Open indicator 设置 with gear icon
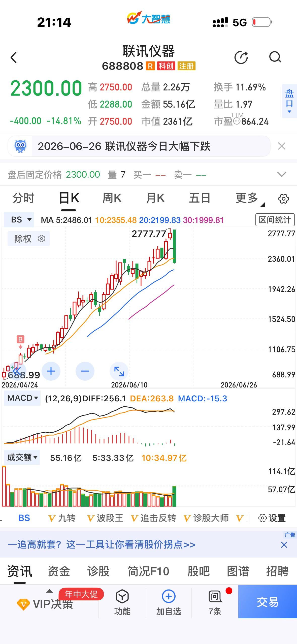The width and height of the screenshot is (297, 644). 272,518
